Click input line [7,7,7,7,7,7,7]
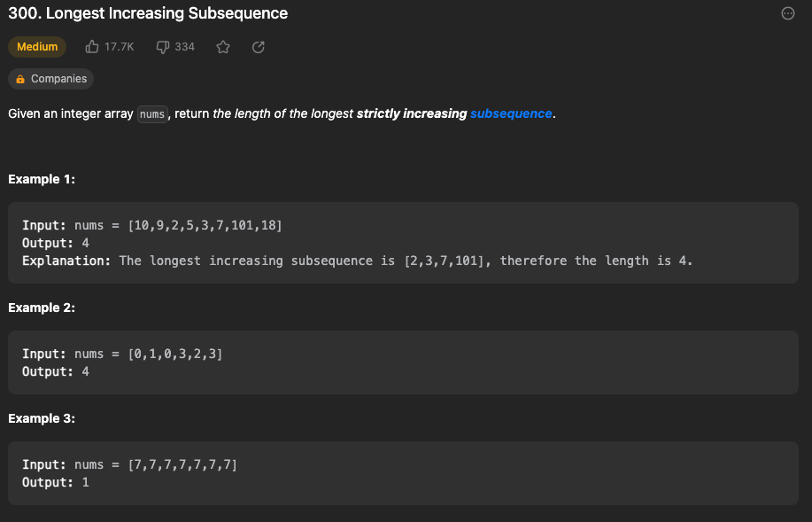 130,465
